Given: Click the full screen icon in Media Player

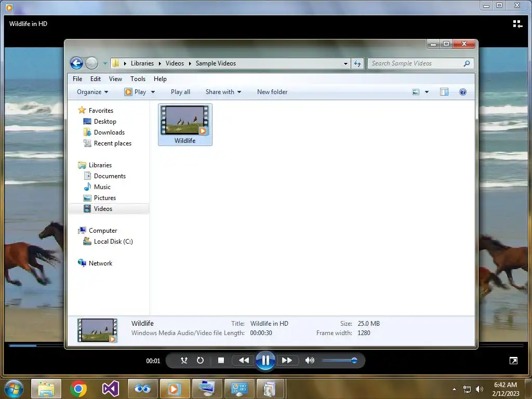Looking at the screenshot, I should pyautogui.click(x=513, y=361).
